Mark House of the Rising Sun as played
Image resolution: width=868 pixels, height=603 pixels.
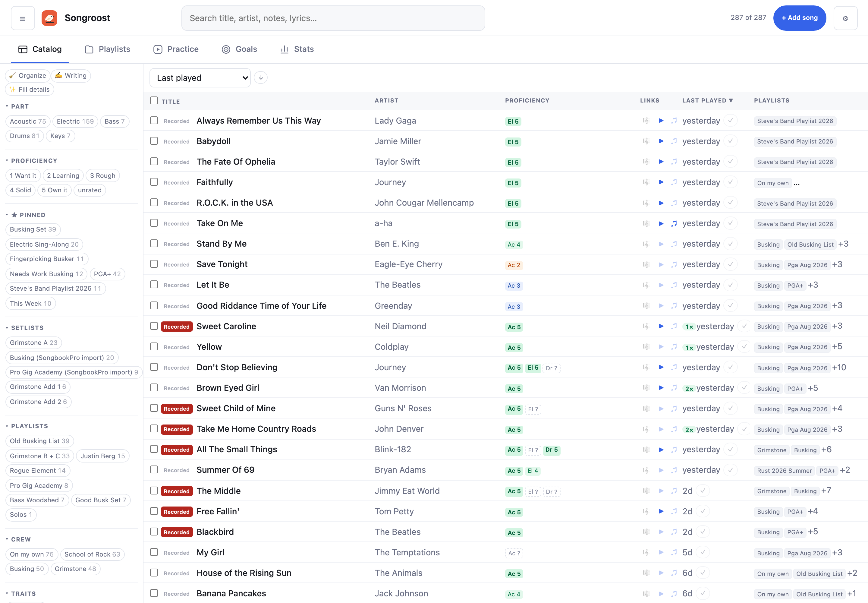[x=703, y=573]
